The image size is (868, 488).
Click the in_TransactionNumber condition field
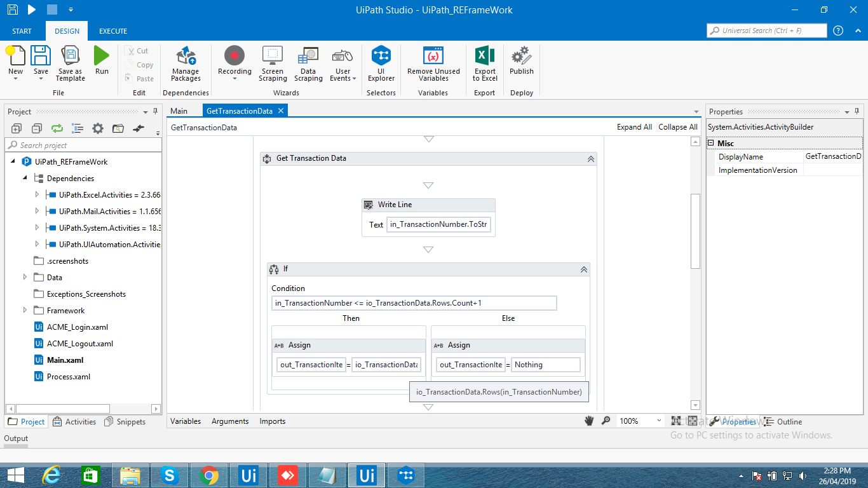click(414, 303)
